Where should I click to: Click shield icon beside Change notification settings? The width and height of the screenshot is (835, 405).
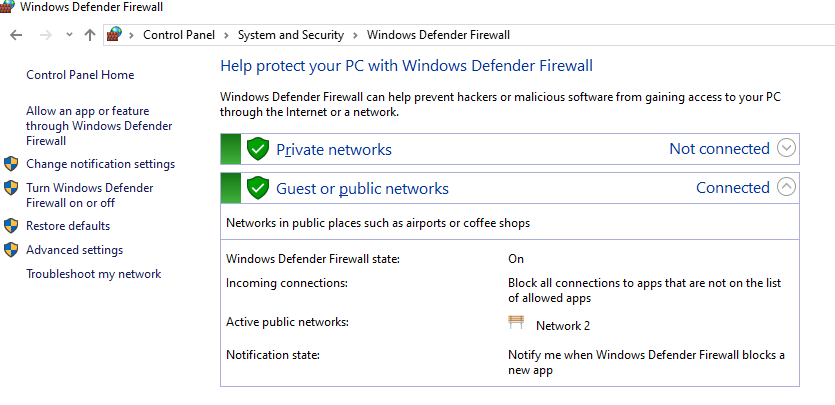pos(11,164)
